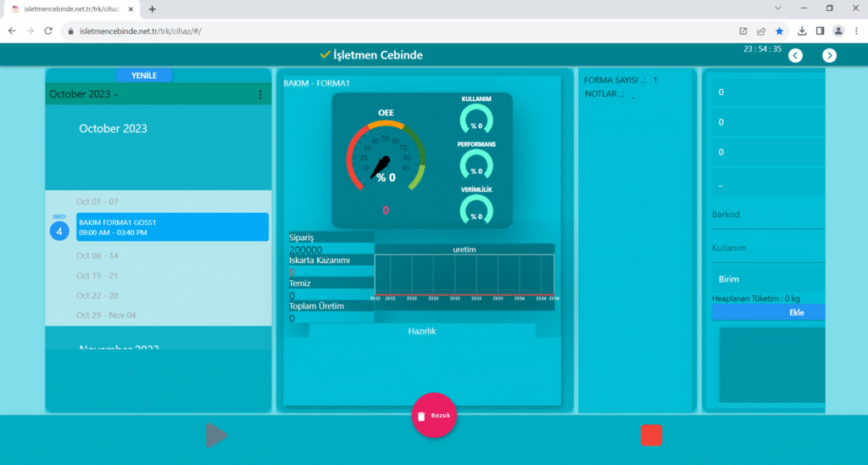Select the Oct 22 - 28 week

point(97,295)
